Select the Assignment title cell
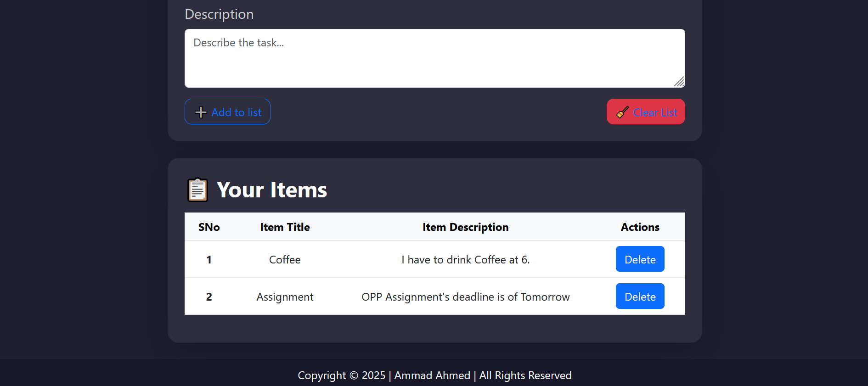The width and height of the screenshot is (868, 386). coord(285,297)
